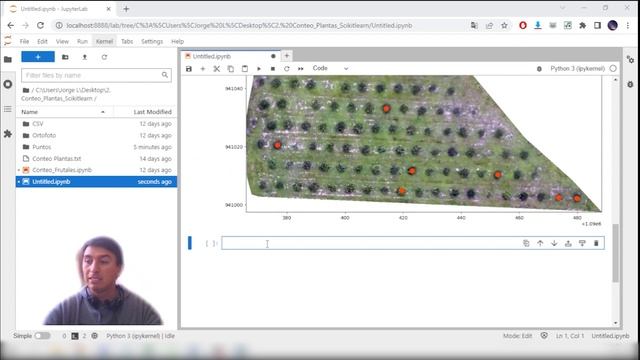The height and width of the screenshot is (360, 640).
Task: Open a new launcher tab beside Untitled.ipynb
Action: point(287,56)
